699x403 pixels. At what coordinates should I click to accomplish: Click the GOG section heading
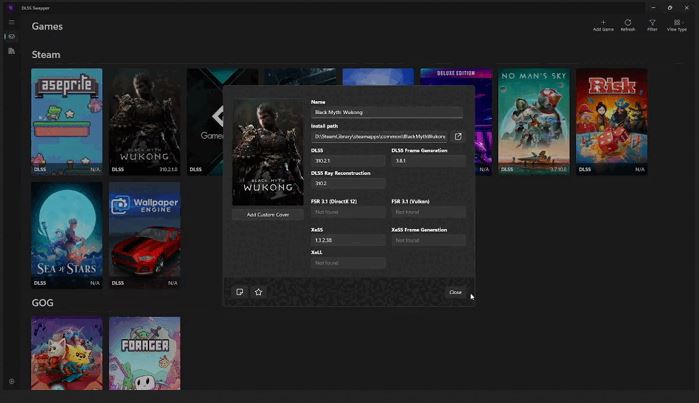point(42,303)
